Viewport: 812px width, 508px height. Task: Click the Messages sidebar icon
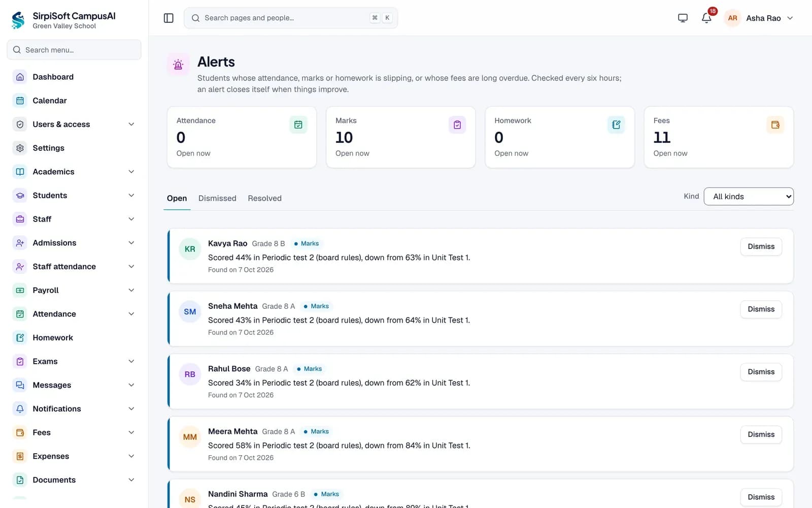20,385
